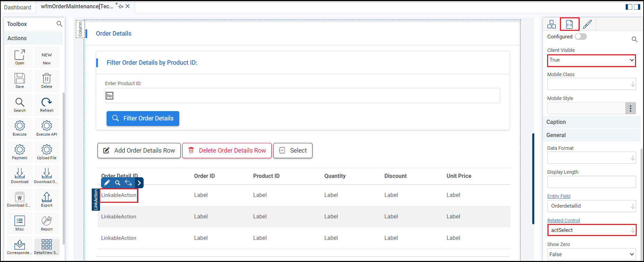Click the paintbrush styles panel icon
The width and height of the screenshot is (644, 262).
(587, 24)
